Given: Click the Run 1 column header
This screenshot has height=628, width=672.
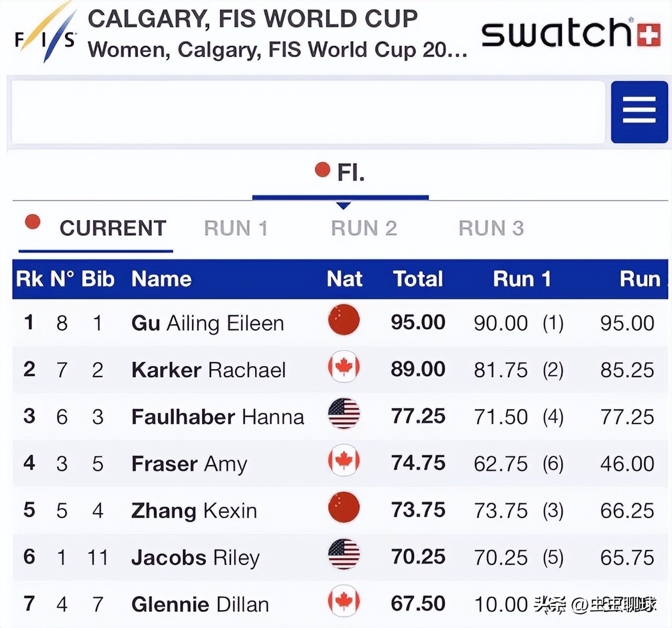Looking at the screenshot, I should [x=522, y=279].
